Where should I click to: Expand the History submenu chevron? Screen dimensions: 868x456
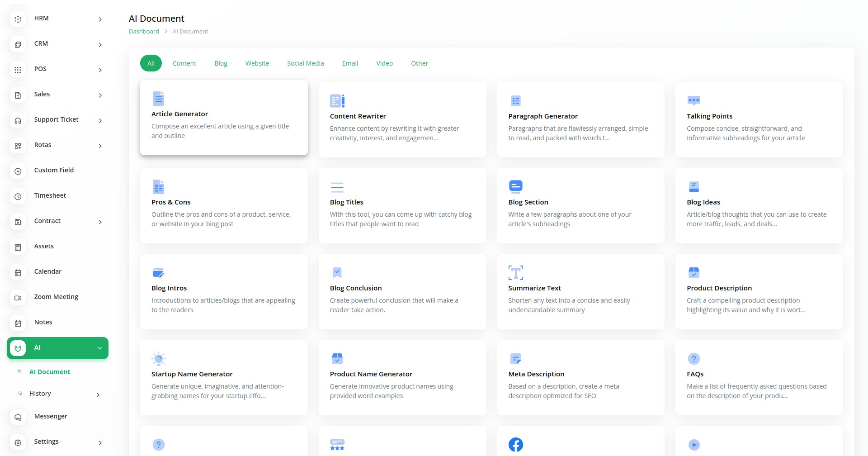(98, 395)
